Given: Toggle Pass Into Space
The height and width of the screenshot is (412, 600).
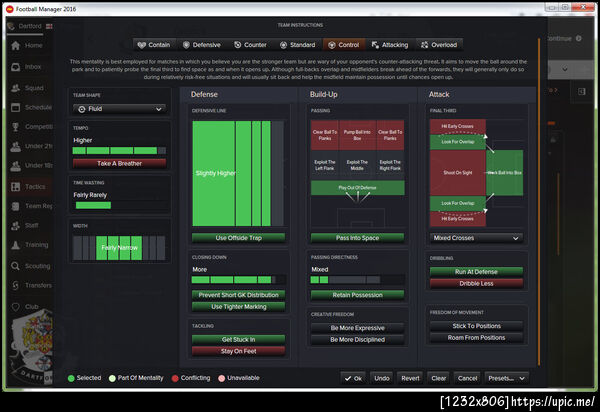Looking at the screenshot, I should coord(357,238).
